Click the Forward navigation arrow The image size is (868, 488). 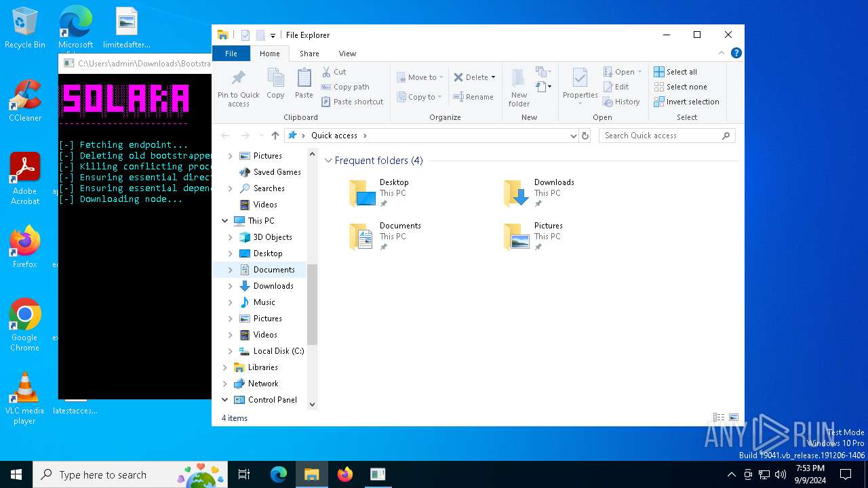(x=245, y=136)
